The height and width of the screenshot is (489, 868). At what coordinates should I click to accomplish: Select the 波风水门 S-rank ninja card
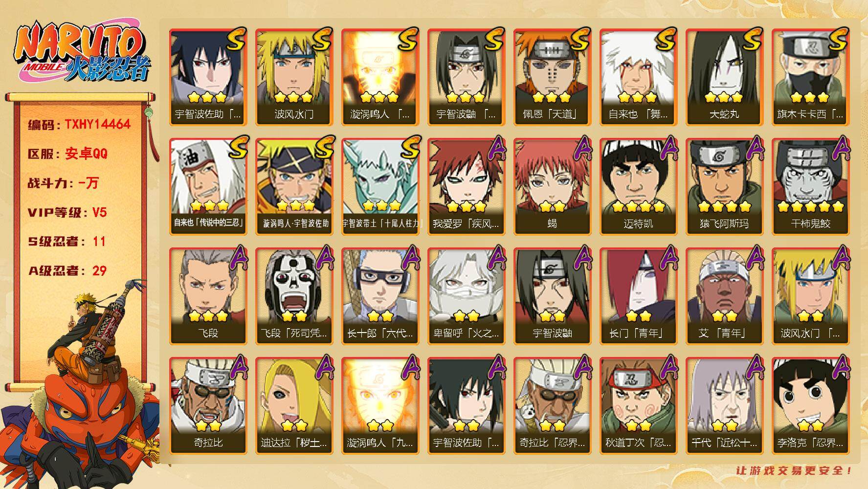coord(294,77)
